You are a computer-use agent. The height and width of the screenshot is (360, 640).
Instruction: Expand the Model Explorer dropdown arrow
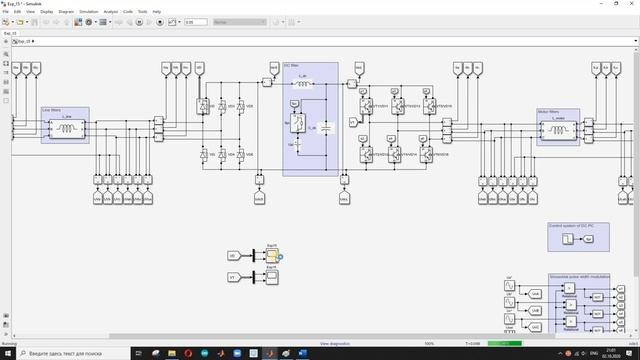pos(110,22)
